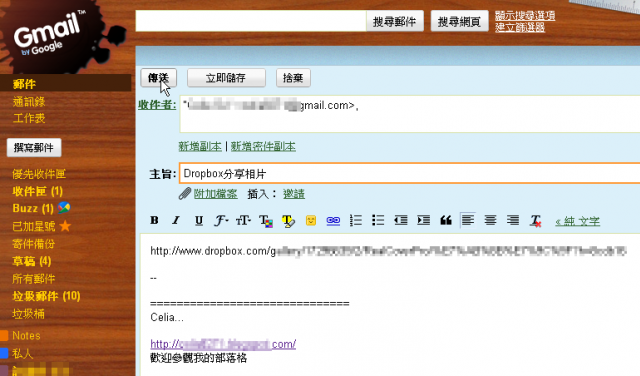This screenshot has width=640, height=376.
Task: Click the orange star beside 已加星號
Action: (x=65, y=226)
